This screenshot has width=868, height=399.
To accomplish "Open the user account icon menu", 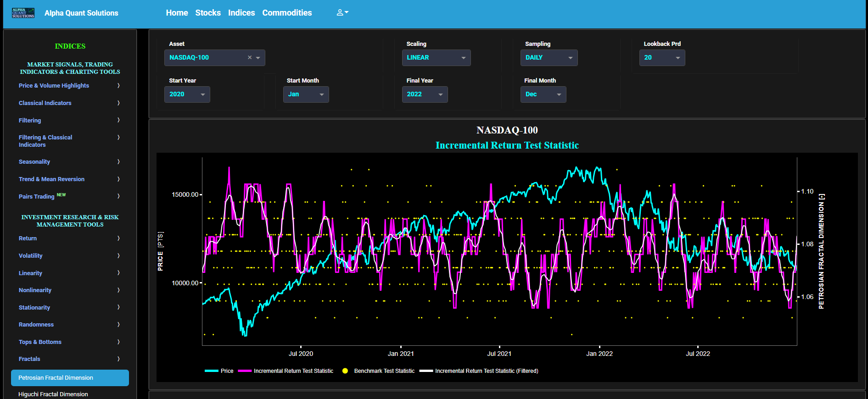I will (x=342, y=13).
